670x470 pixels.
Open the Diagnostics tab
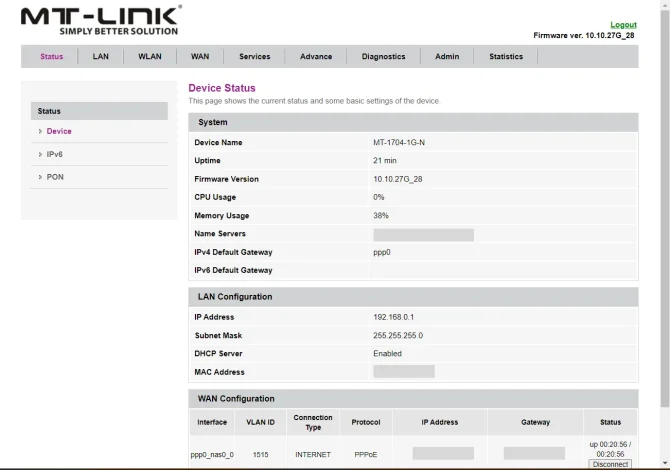pyautogui.click(x=384, y=56)
